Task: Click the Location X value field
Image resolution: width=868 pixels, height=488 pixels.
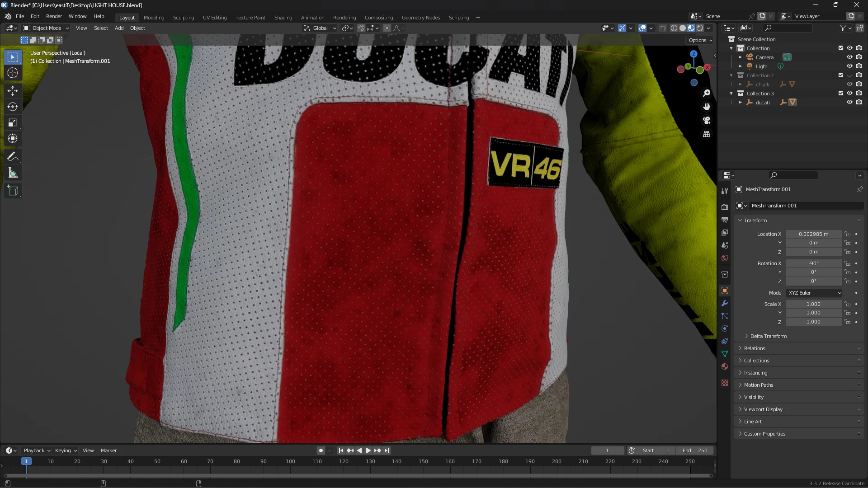Action: 813,234
